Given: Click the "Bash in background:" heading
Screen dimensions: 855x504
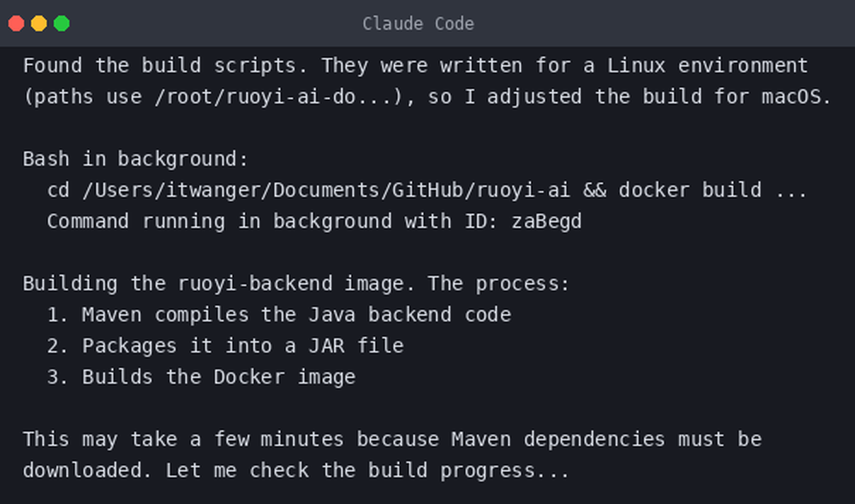Looking at the screenshot, I should point(136,159).
